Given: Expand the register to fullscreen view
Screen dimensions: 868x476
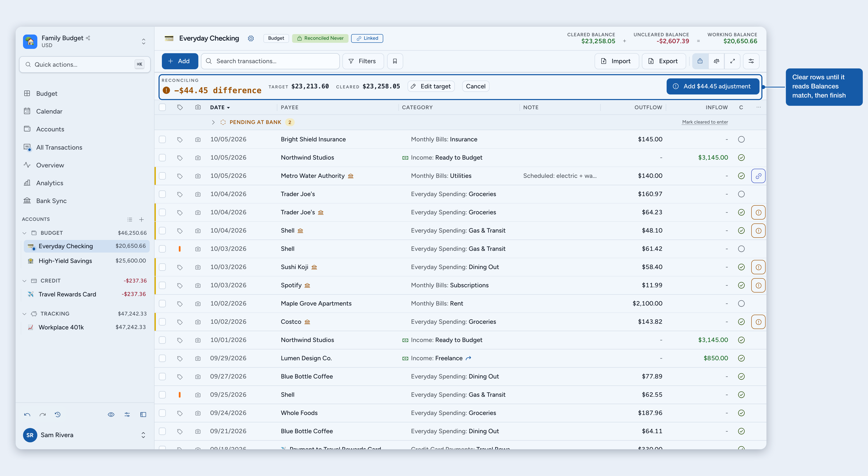Looking at the screenshot, I should (732, 61).
